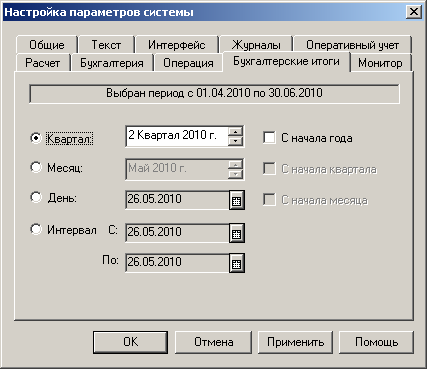Image resolution: width=427 pixels, height=369 pixels.
Task: Open help with Помощь button
Action: (x=376, y=342)
